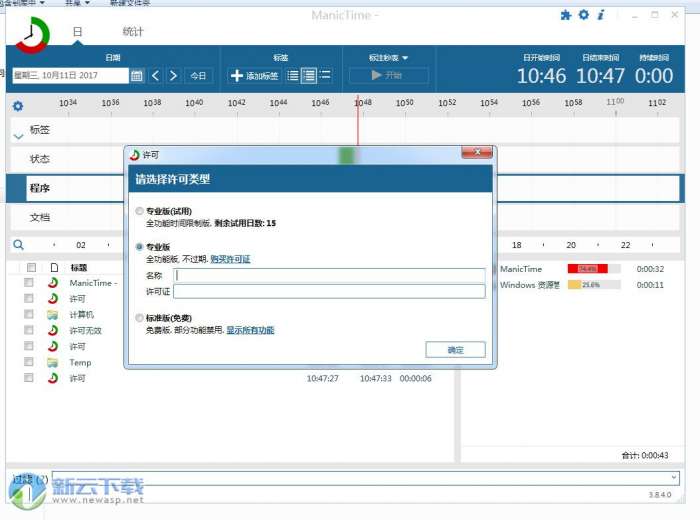Screen dimensions: 700x520
Task: Click the red current-time marker on timeline
Action: 358,119
